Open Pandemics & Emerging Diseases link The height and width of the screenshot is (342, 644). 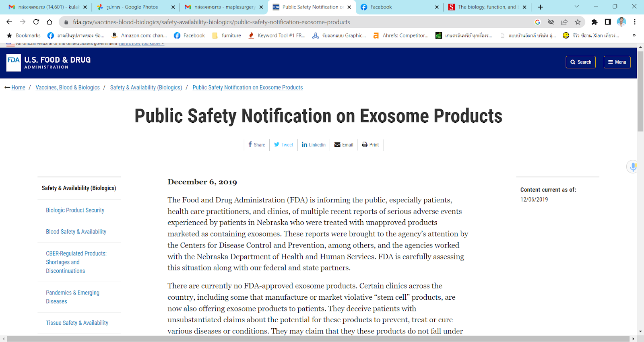coord(72,297)
